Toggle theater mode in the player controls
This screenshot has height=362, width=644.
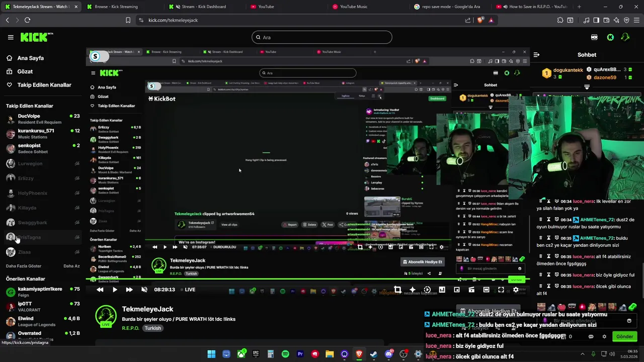pos(486,290)
